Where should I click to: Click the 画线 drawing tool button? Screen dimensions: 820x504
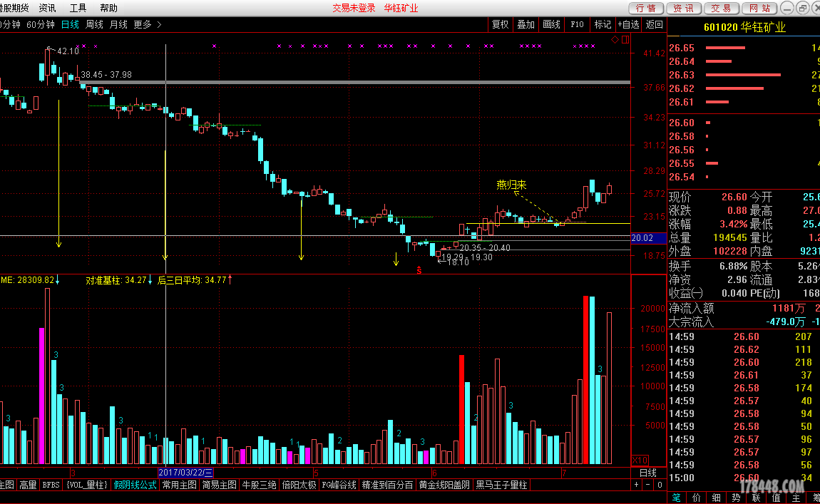(x=552, y=24)
